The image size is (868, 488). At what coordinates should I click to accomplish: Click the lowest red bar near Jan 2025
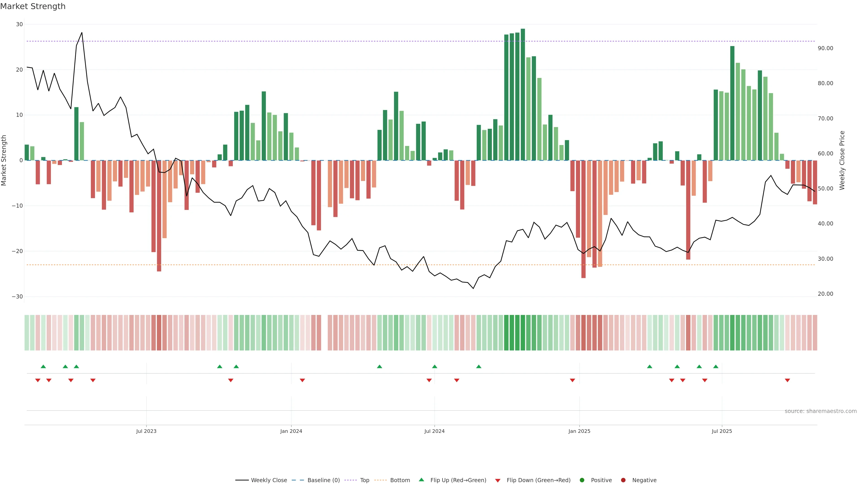583,219
